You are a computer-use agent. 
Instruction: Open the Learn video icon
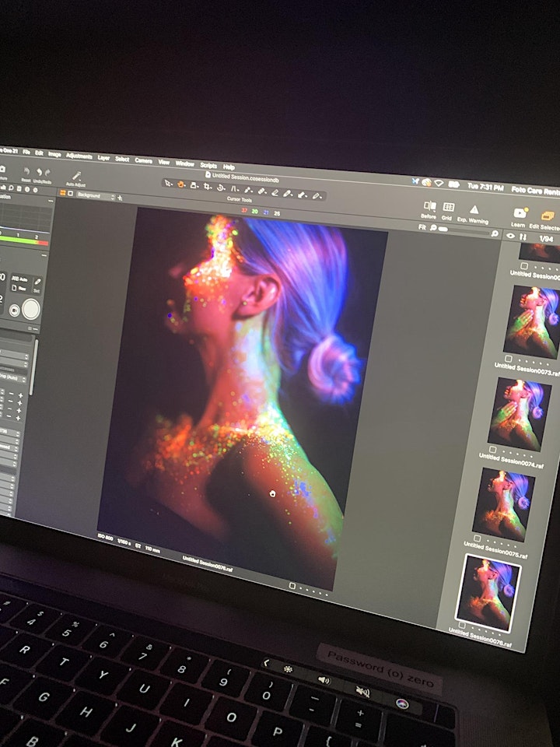click(519, 214)
